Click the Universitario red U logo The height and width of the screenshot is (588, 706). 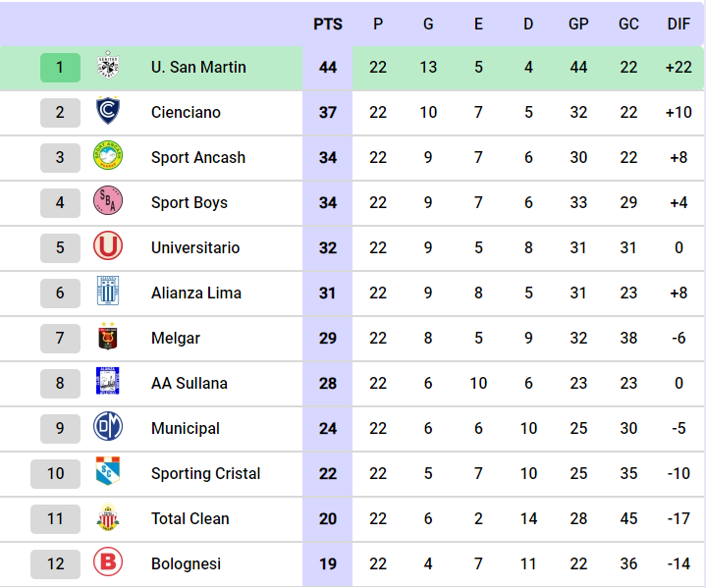(108, 247)
